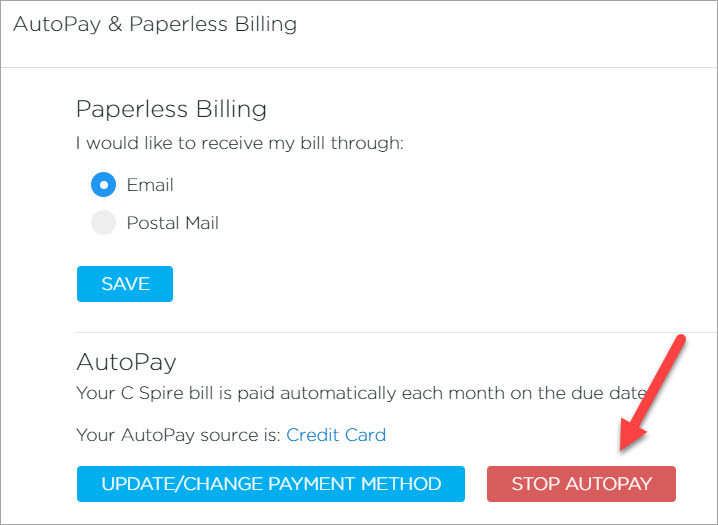Click the Paperless Billing section heading

(x=171, y=108)
